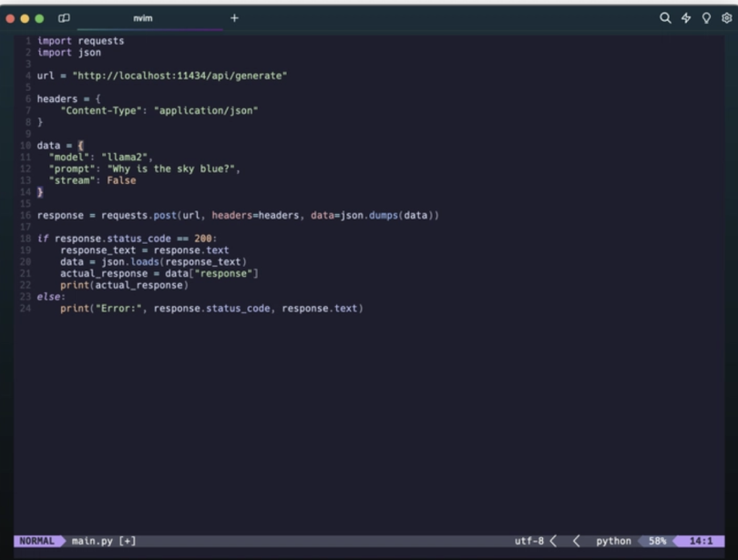
Task: Click the utf-8 encoding label
Action: [x=528, y=541]
